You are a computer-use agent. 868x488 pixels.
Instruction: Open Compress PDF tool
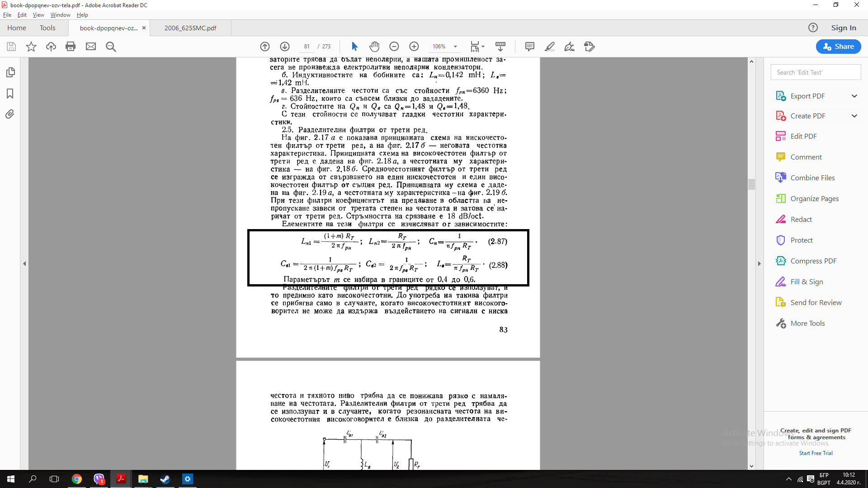point(813,261)
